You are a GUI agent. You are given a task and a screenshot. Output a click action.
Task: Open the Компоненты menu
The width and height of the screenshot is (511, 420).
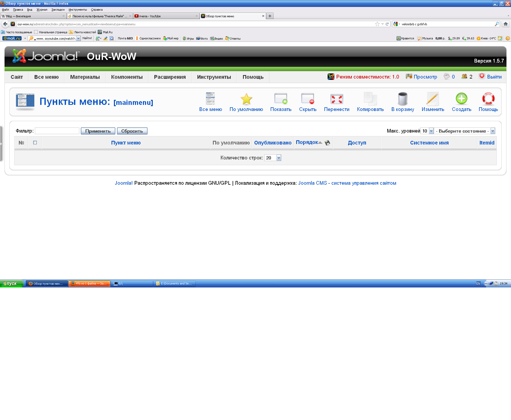click(x=127, y=77)
